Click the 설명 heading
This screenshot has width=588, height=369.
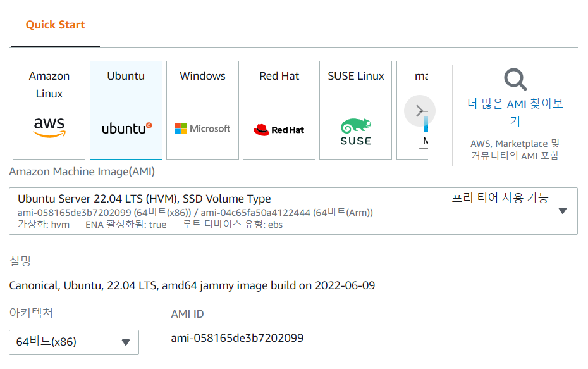(20, 261)
